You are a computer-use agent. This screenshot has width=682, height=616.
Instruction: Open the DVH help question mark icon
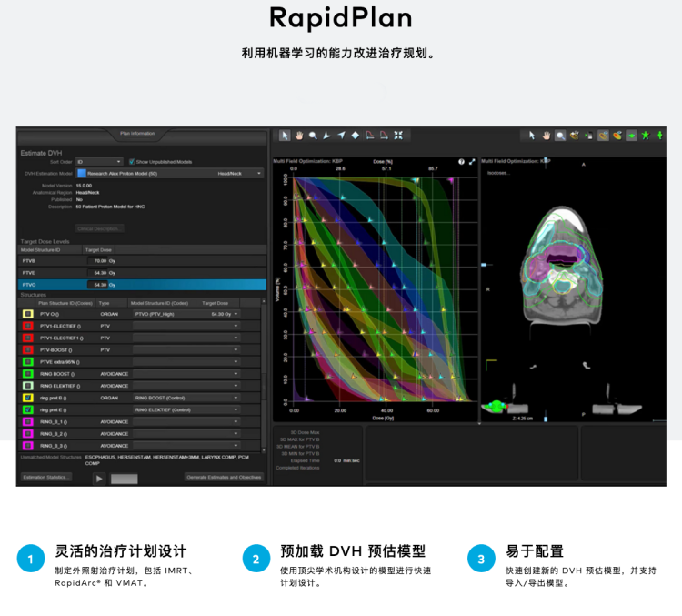(x=461, y=162)
